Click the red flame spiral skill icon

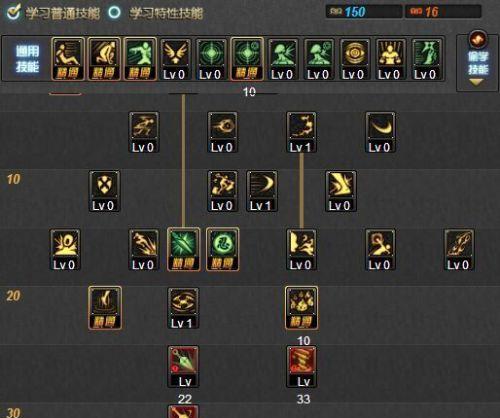click(301, 366)
